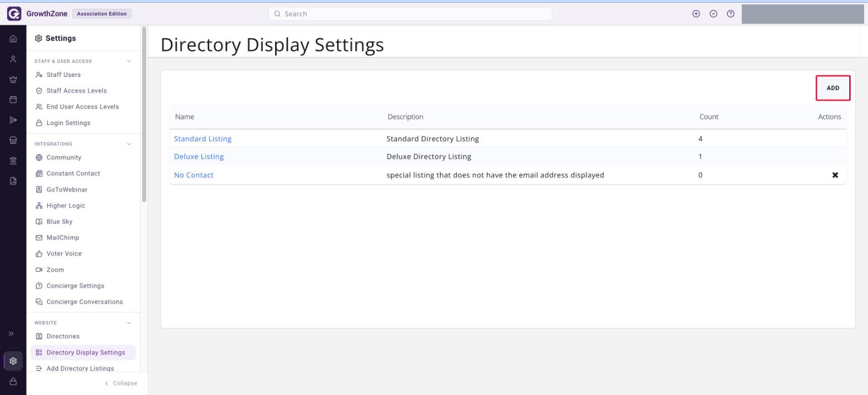Click count 4 in Standard Listing row

[701, 139]
